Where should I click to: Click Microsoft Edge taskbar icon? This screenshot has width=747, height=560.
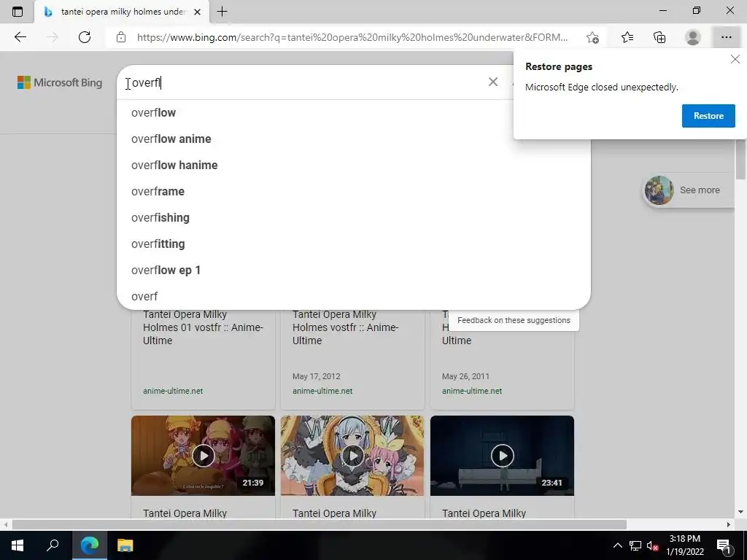89,545
